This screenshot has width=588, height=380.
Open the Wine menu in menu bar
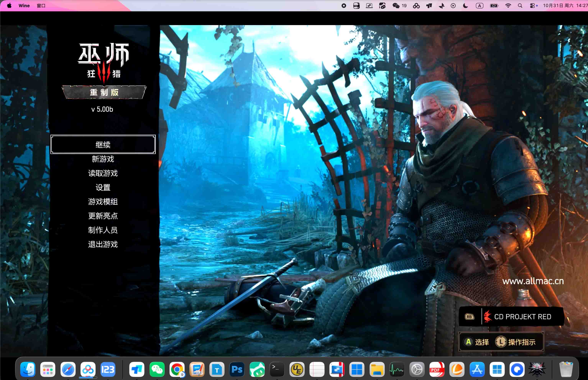[24, 5]
